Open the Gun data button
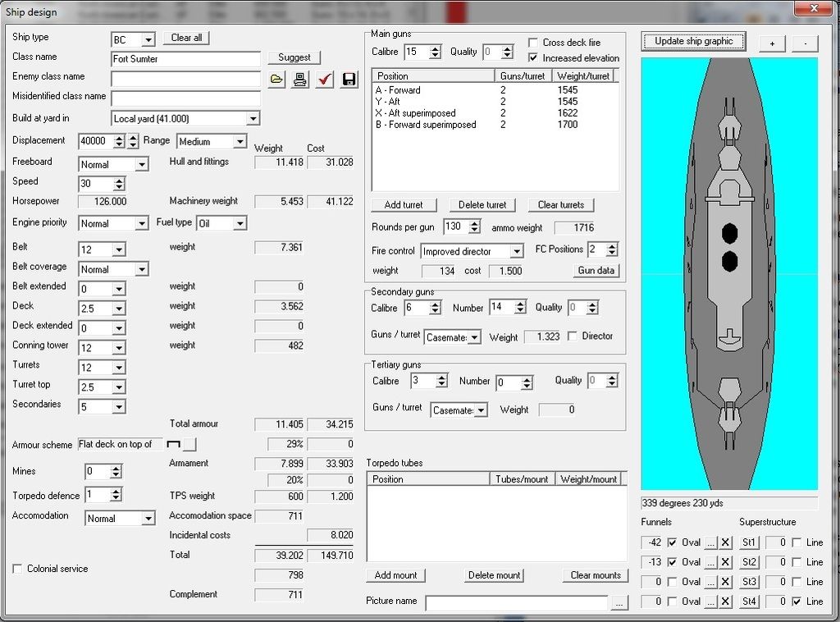Image resolution: width=840 pixels, height=622 pixels. click(596, 271)
